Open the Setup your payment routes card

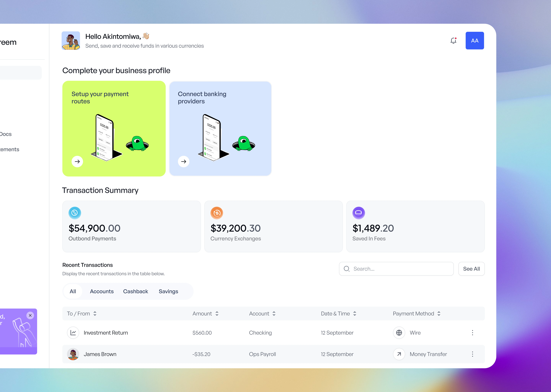tap(114, 128)
